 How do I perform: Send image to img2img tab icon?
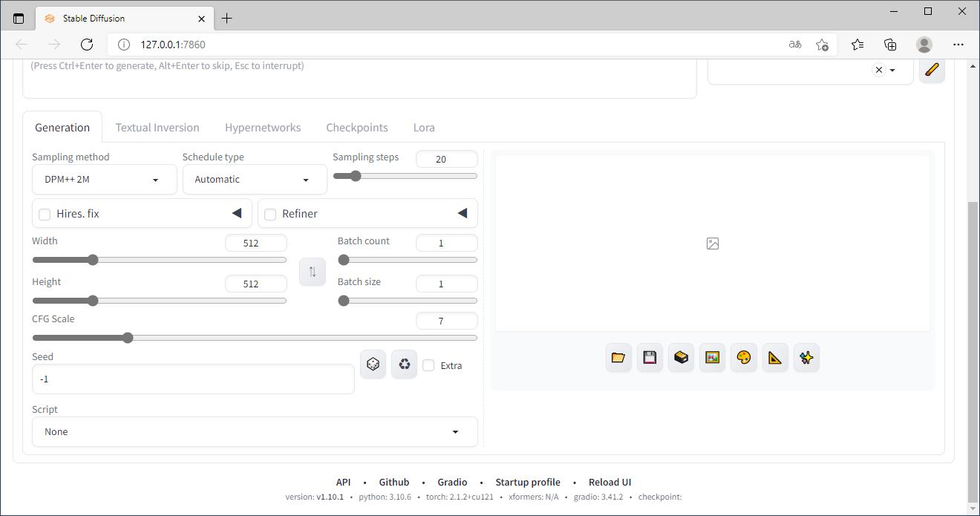(x=712, y=358)
